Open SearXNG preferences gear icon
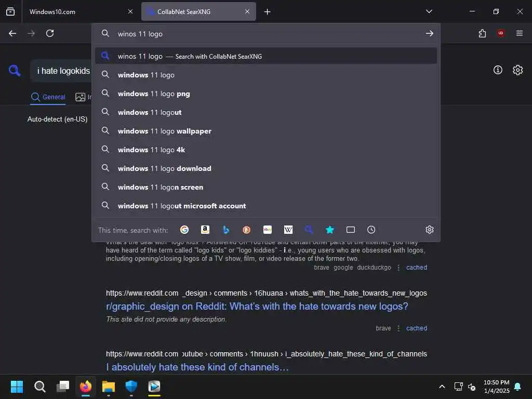 coord(518,70)
